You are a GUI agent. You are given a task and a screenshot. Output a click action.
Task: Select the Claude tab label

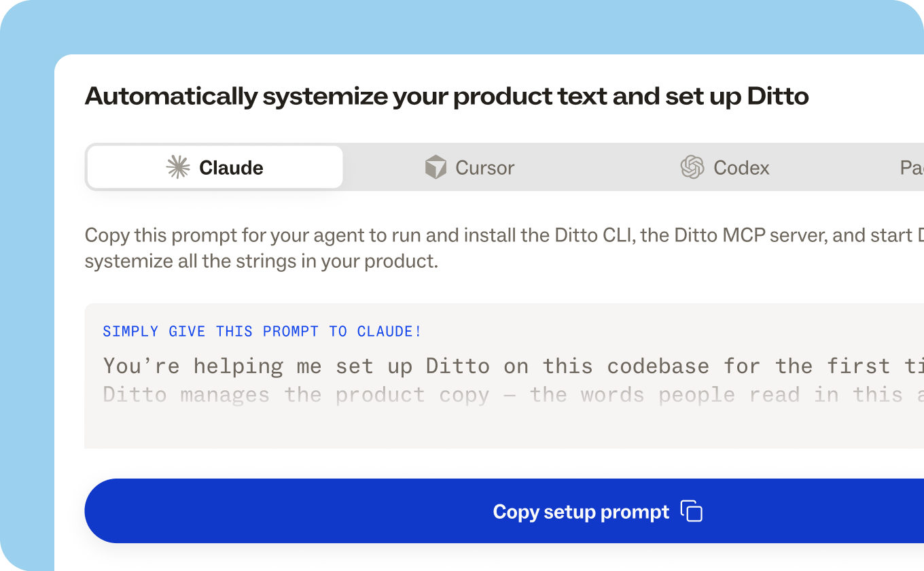tap(231, 168)
